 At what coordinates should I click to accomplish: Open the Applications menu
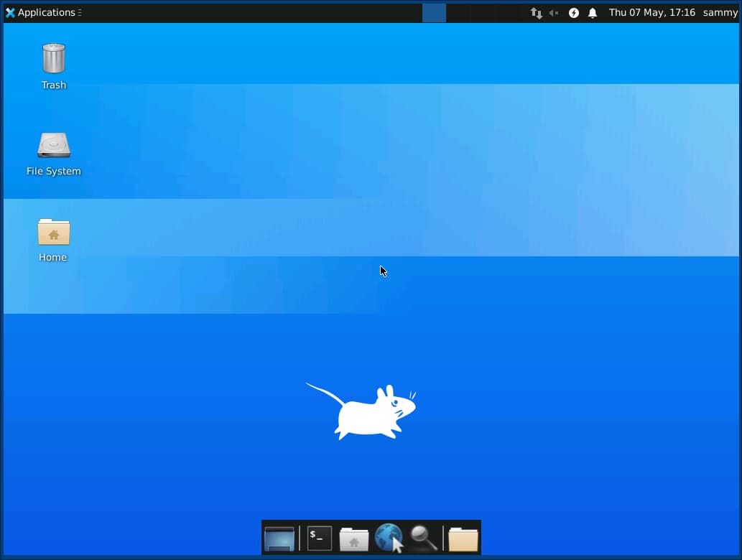point(43,12)
